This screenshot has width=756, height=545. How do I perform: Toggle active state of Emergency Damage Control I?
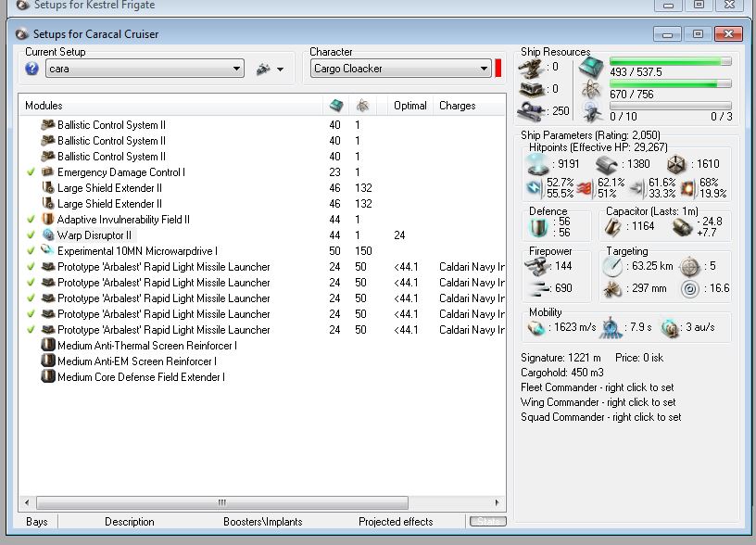31,171
